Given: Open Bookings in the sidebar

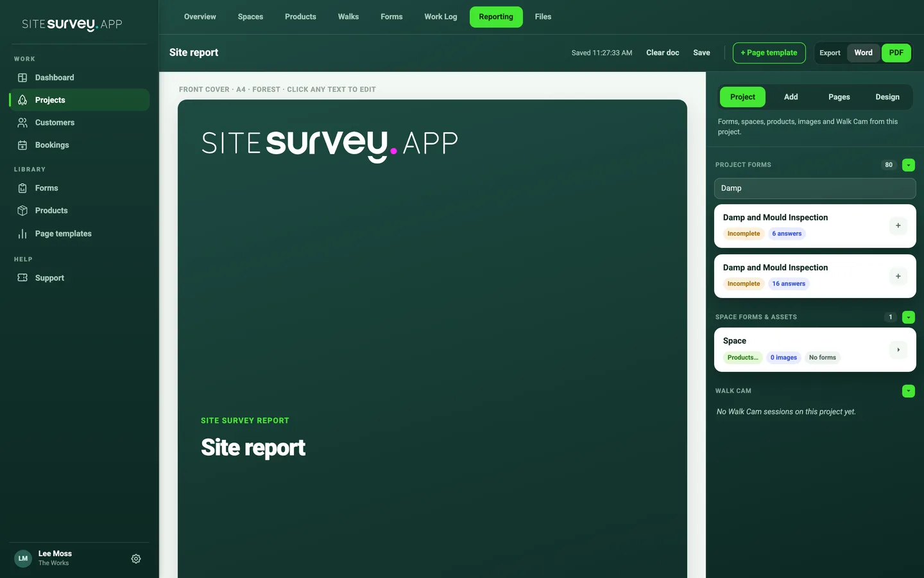Looking at the screenshot, I should [x=80, y=145].
